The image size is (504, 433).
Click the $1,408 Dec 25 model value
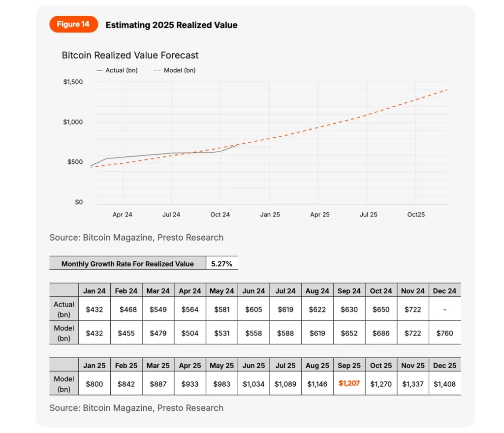pos(444,384)
